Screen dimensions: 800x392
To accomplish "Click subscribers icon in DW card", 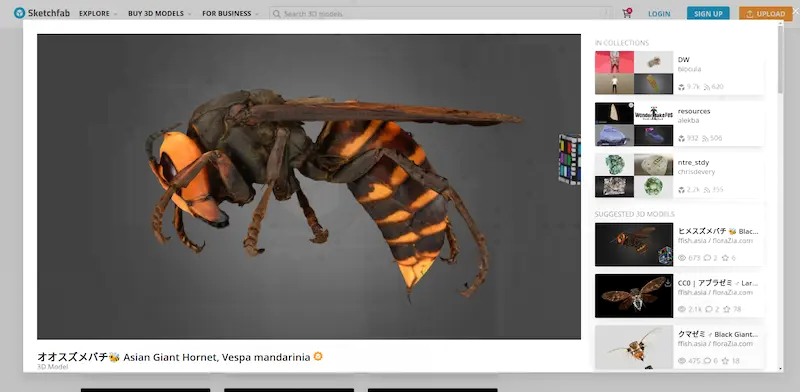I will pos(707,87).
